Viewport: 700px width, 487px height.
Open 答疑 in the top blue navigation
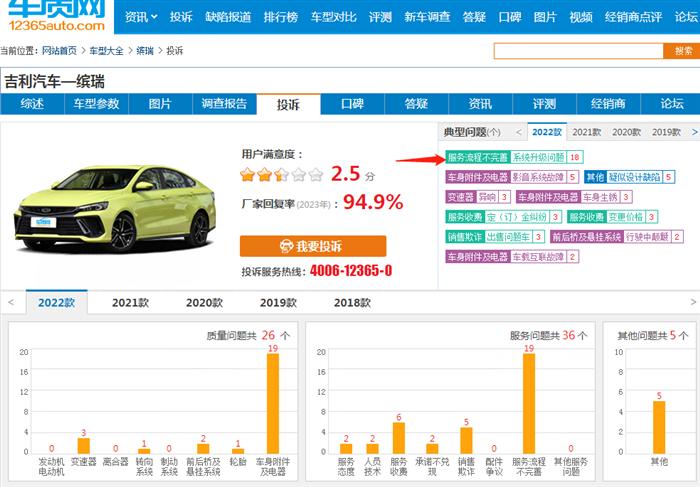(x=474, y=17)
